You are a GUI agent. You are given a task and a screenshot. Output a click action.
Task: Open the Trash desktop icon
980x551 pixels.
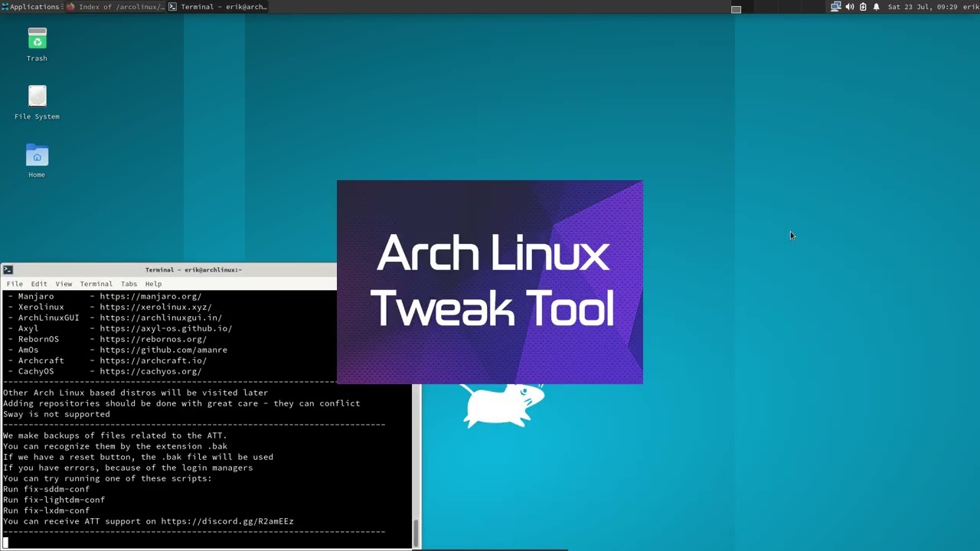tap(37, 45)
